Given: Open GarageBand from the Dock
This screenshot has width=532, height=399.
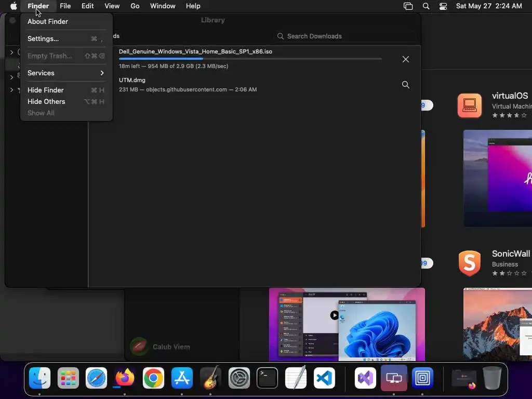Looking at the screenshot, I should coord(210,378).
